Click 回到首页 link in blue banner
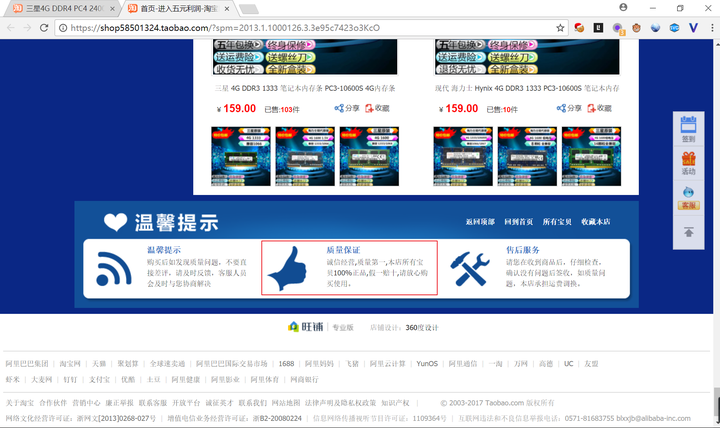The height and width of the screenshot is (428, 720). click(x=518, y=222)
